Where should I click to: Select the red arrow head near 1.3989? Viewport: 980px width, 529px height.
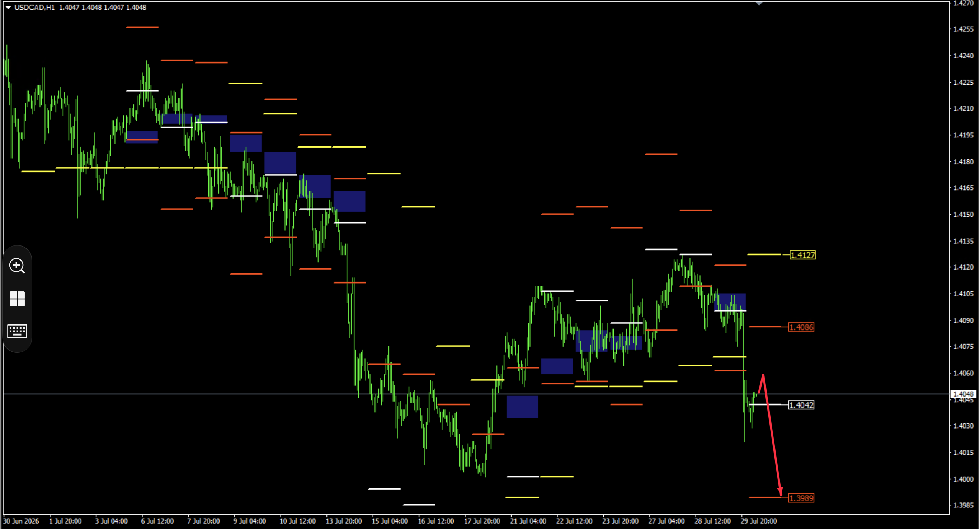[780, 491]
